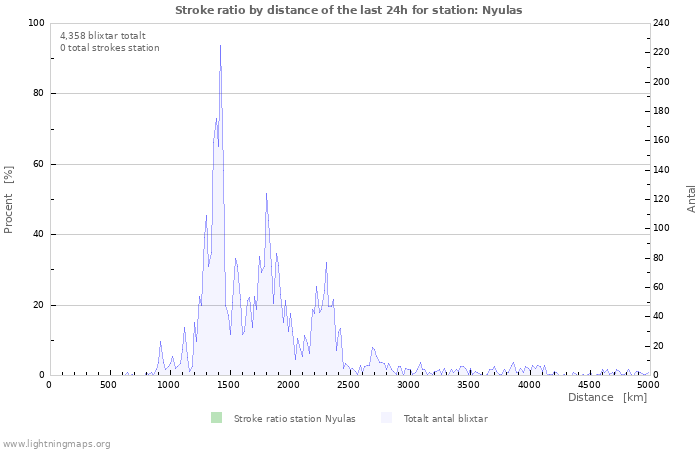Click the Antal right axis label
Image resolution: width=700 pixels, height=450 pixels.
click(691, 198)
